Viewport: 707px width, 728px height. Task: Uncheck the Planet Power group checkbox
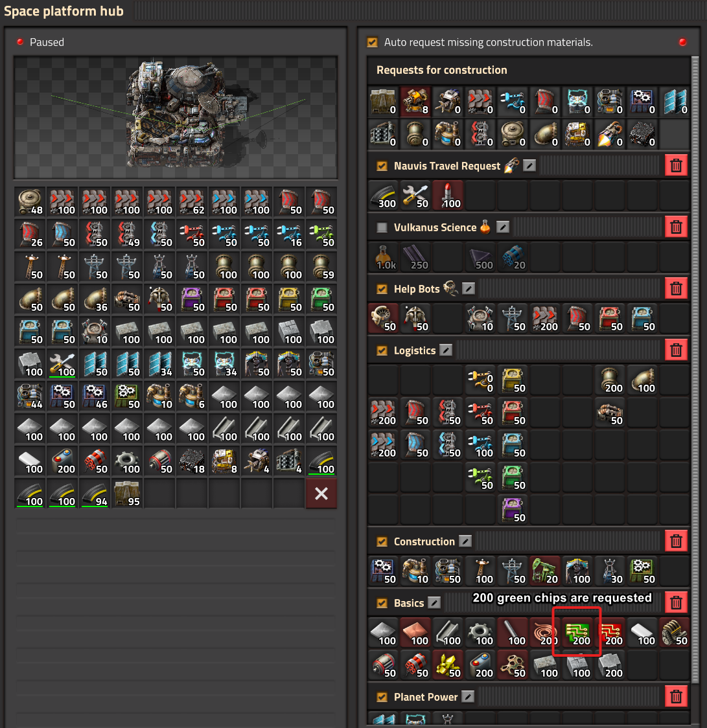382,697
